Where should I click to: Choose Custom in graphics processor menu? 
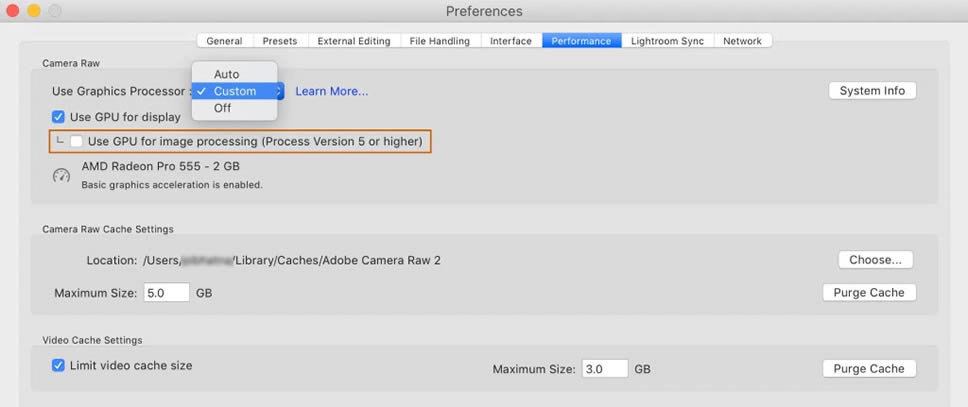[234, 91]
